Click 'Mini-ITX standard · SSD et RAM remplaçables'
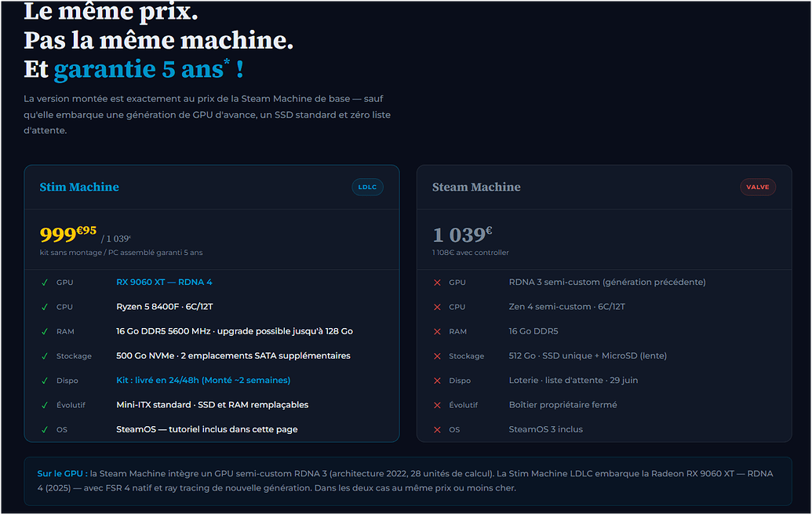812x514 pixels. pyautogui.click(x=213, y=405)
